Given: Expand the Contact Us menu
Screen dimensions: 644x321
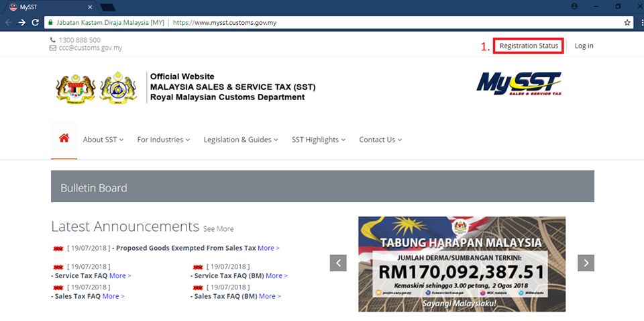Looking at the screenshot, I should tap(380, 140).
